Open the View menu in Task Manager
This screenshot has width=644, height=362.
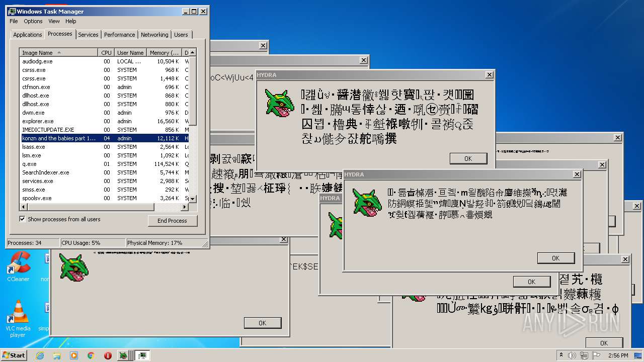coord(54,21)
